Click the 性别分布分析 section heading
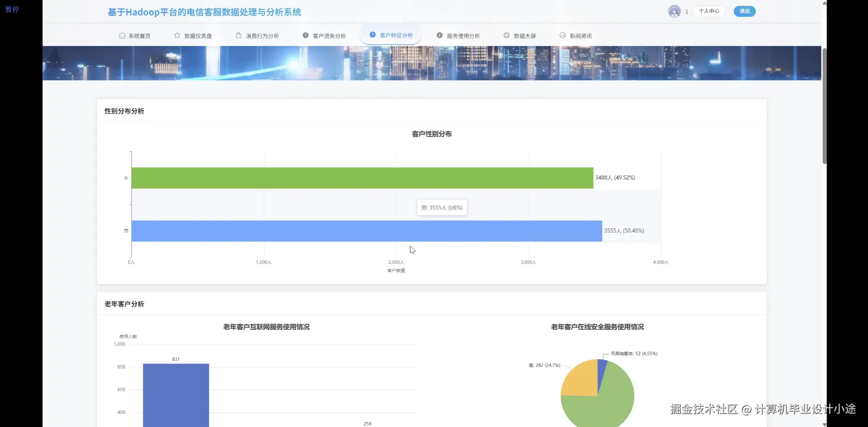Screen dimensions: 868x427 124,111
